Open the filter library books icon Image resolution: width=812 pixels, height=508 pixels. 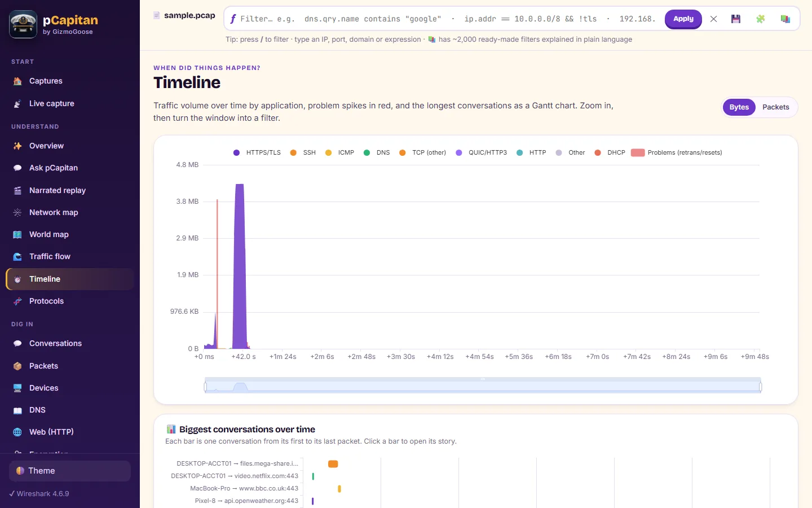(x=785, y=19)
